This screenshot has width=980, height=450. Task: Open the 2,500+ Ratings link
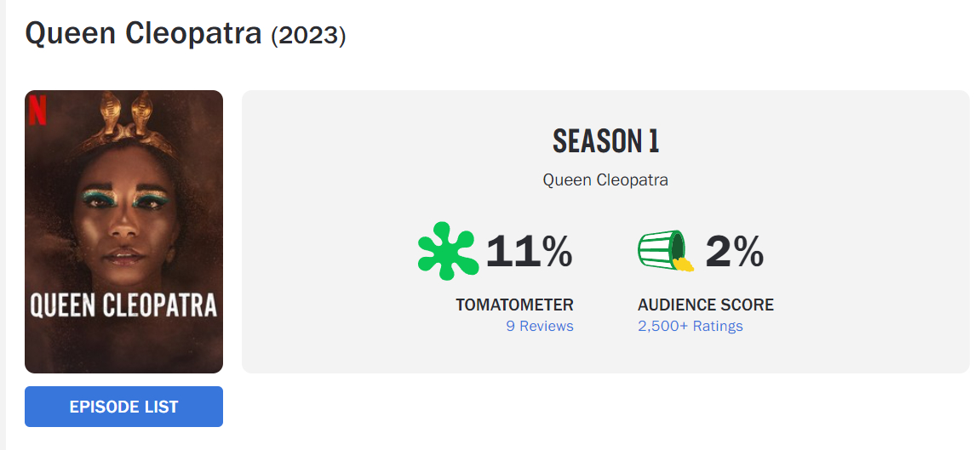pos(690,326)
